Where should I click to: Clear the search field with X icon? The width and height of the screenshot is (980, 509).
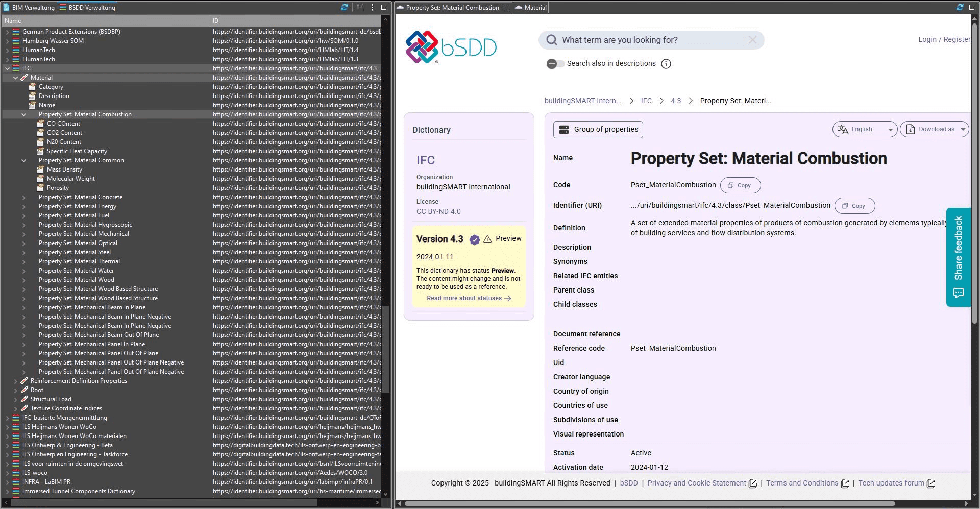click(x=753, y=40)
